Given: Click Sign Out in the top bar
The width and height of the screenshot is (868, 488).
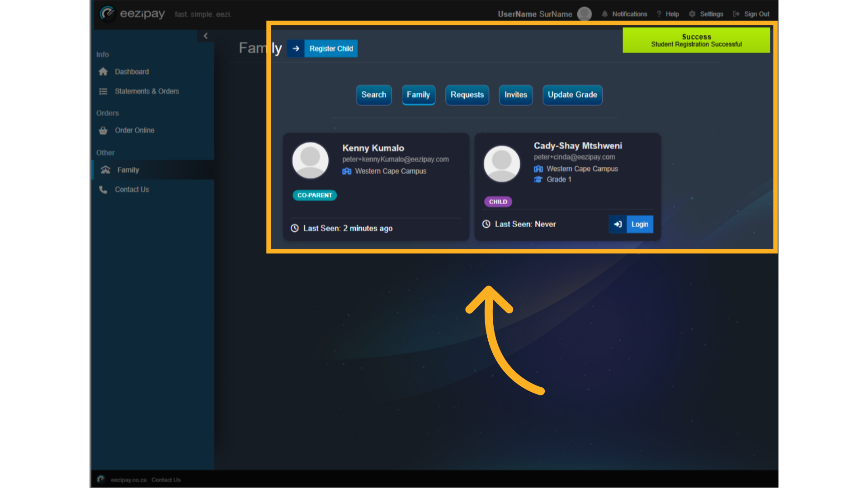Looking at the screenshot, I should 757,14.
